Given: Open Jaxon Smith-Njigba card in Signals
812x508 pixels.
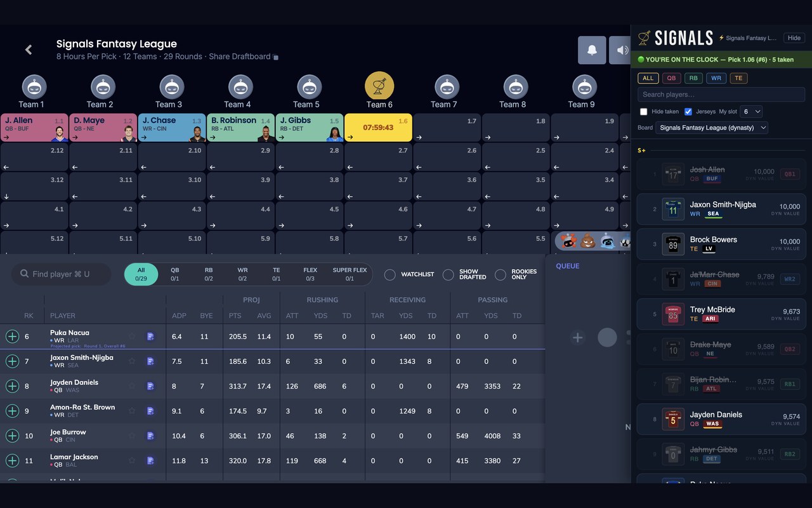Looking at the screenshot, I should point(721,210).
